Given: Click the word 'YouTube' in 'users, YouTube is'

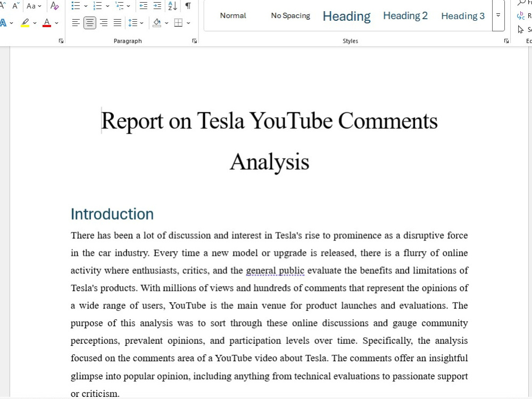Looking at the screenshot, I should pyautogui.click(x=187, y=306).
